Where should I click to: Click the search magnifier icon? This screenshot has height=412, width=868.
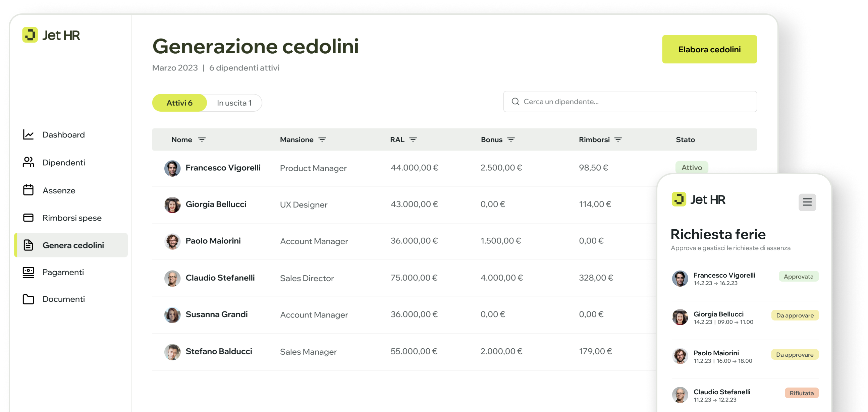tap(515, 102)
